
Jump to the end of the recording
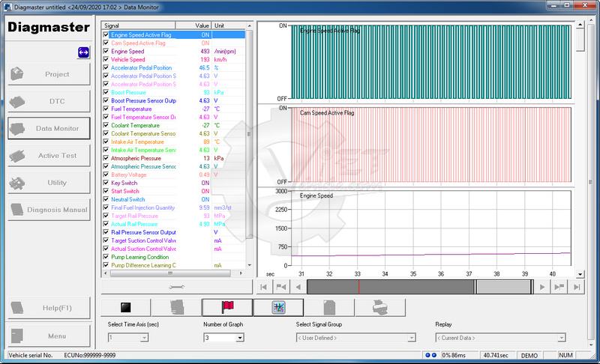click(577, 287)
